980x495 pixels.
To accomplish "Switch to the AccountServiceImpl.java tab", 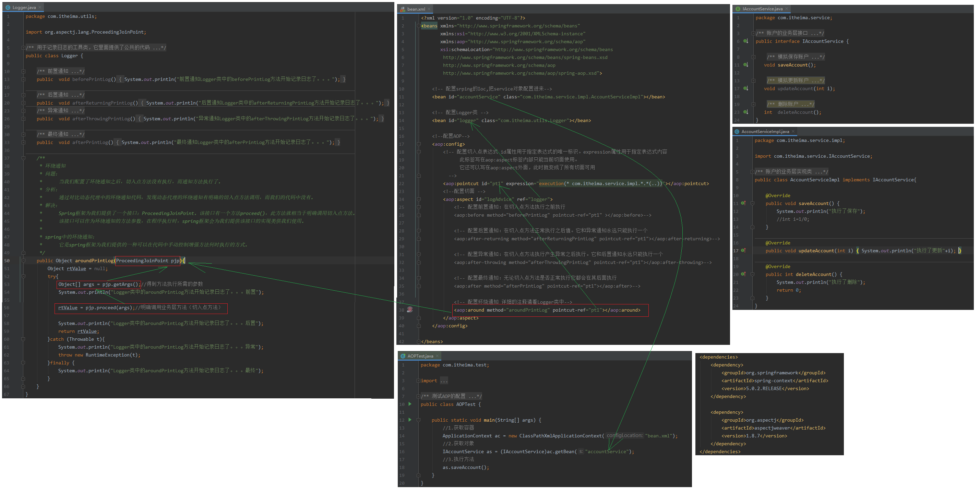I will 765,132.
